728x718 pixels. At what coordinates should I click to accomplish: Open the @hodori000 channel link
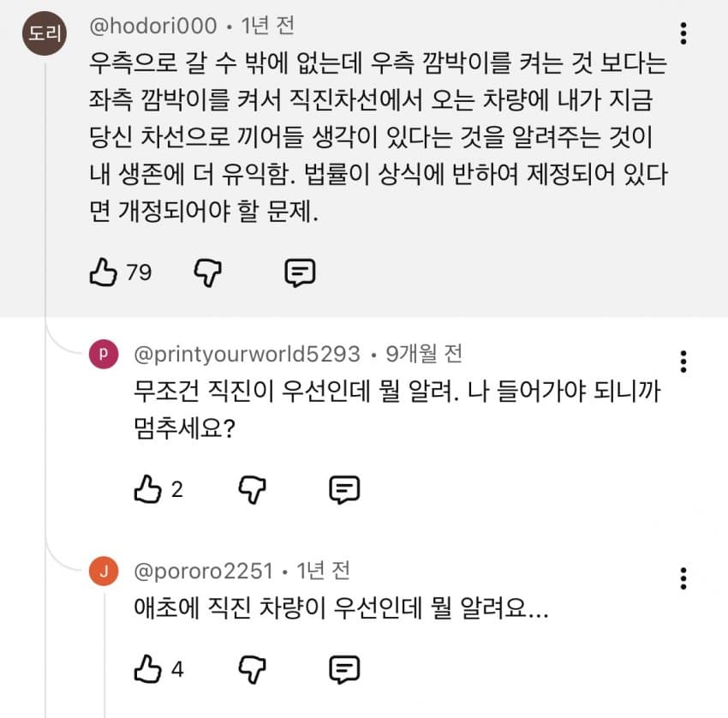tap(153, 27)
